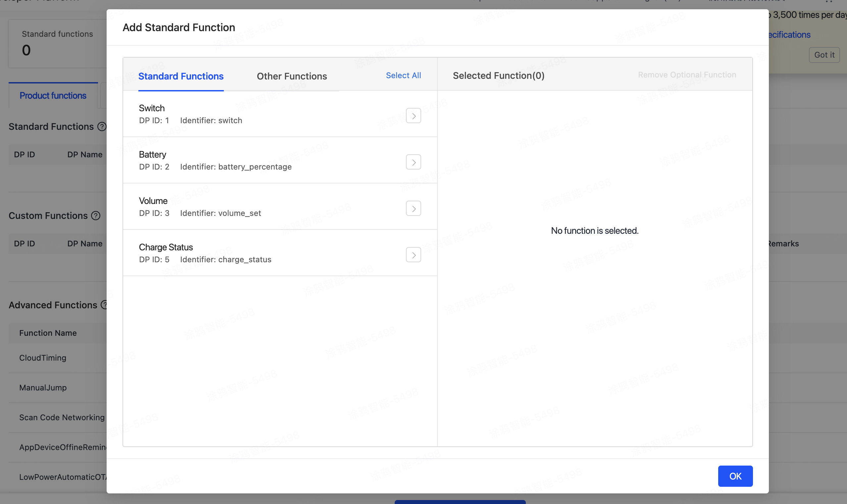The height and width of the screenshot is (504, 847).
Task: Click the CloudTiming advanced function row
Action: pos(43,358)
